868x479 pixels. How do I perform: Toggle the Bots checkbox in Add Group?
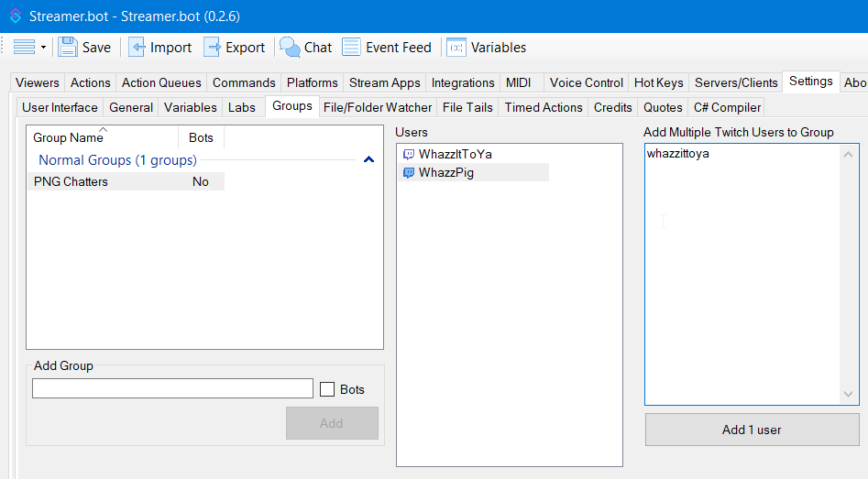pos(327,389)
